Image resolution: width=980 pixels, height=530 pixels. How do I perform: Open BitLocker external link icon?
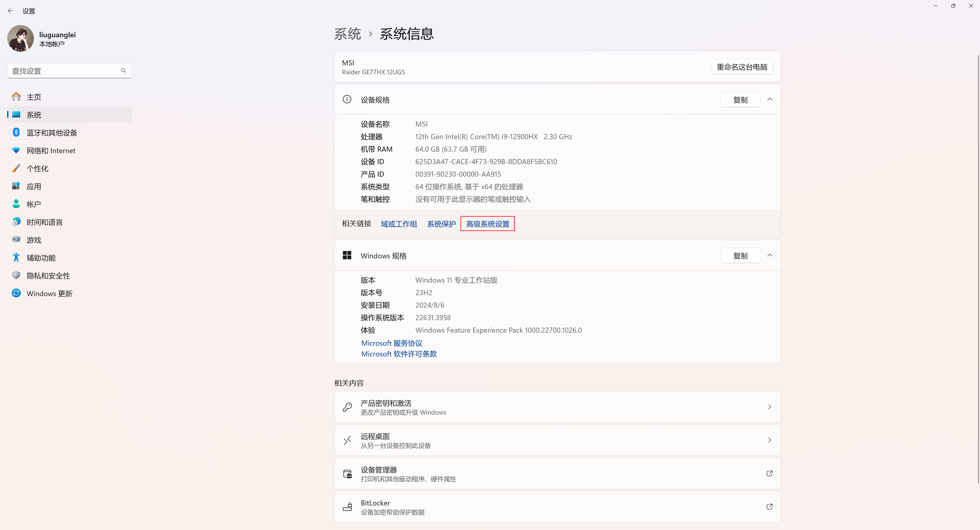769,507
